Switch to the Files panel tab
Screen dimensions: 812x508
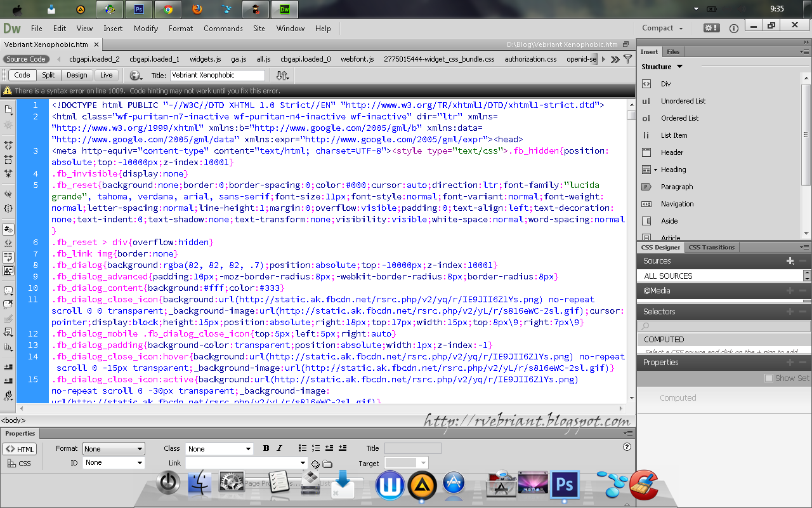pyautogui.click(x=673, y=51)
